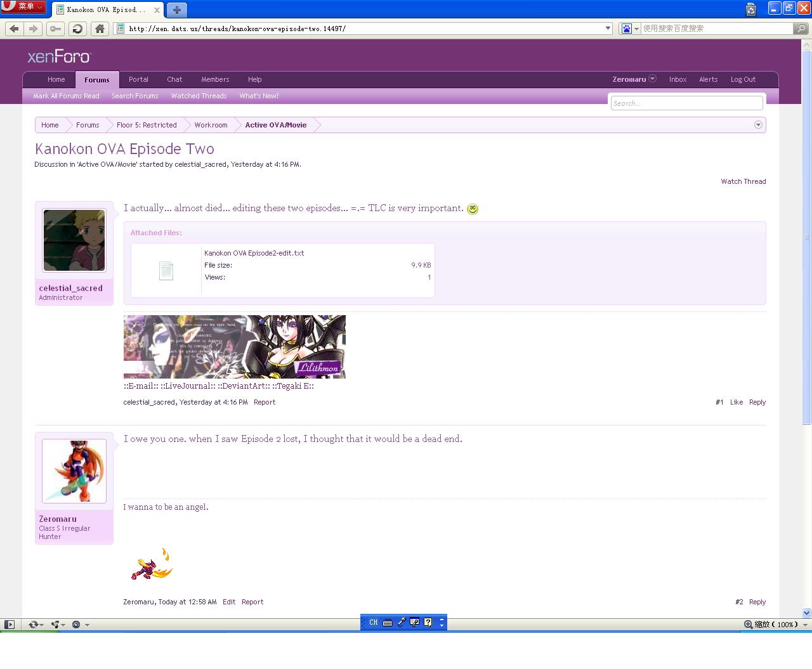Viewport: 812px width, 669px height.
Task: Click the key wand password icon
Action: pyautogui.click(x=55, y=29)
